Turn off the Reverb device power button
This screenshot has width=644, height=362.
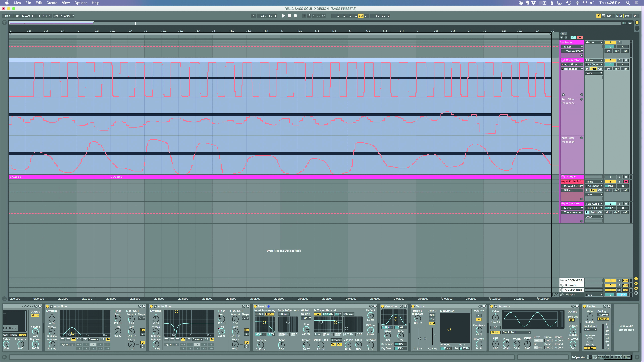(x=255, y=306)
